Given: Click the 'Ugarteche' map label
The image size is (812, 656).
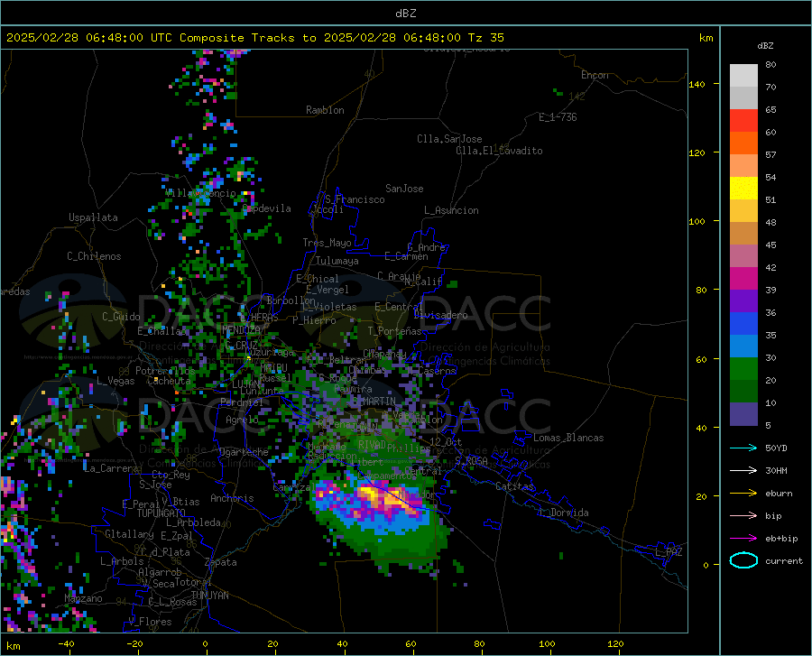Looking at the screenshot, I should pyautogui.click(x=244, y=452).
